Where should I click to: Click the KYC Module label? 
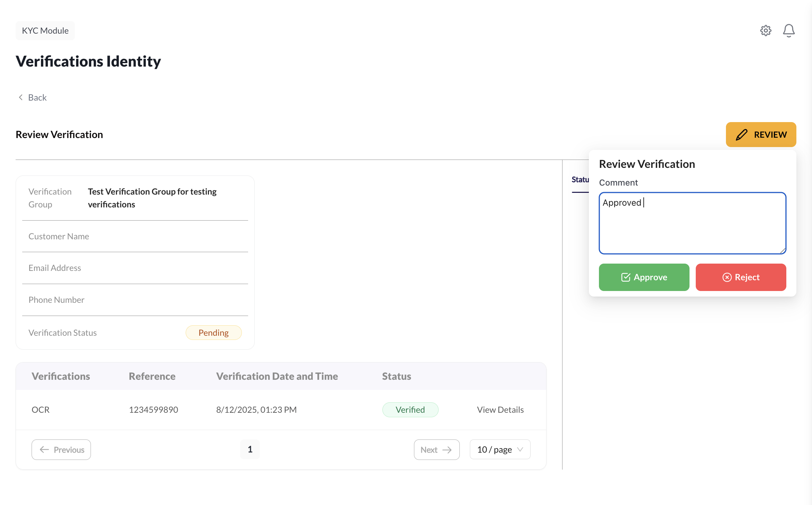(x=45, y=31)
